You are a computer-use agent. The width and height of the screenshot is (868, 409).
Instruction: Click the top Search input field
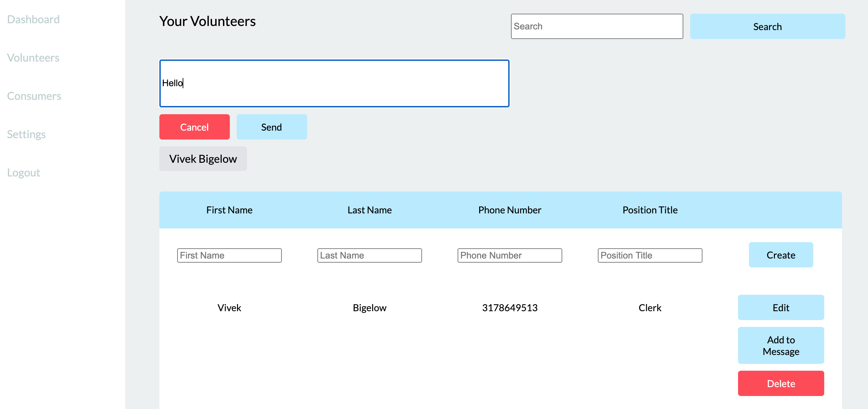pyautogui.click(x=596, y=26)
